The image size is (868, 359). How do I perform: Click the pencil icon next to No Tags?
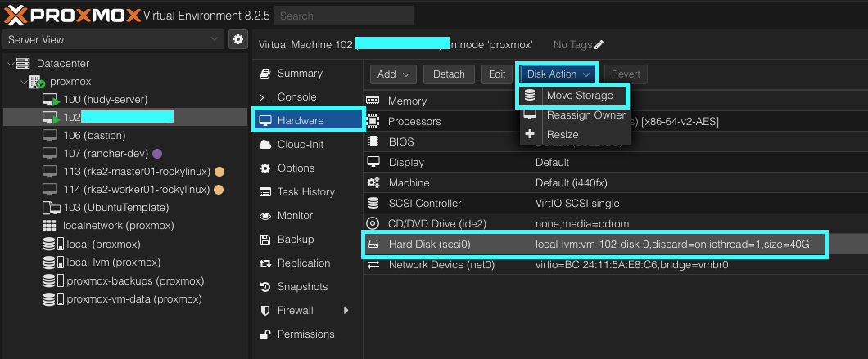(599, 44)
